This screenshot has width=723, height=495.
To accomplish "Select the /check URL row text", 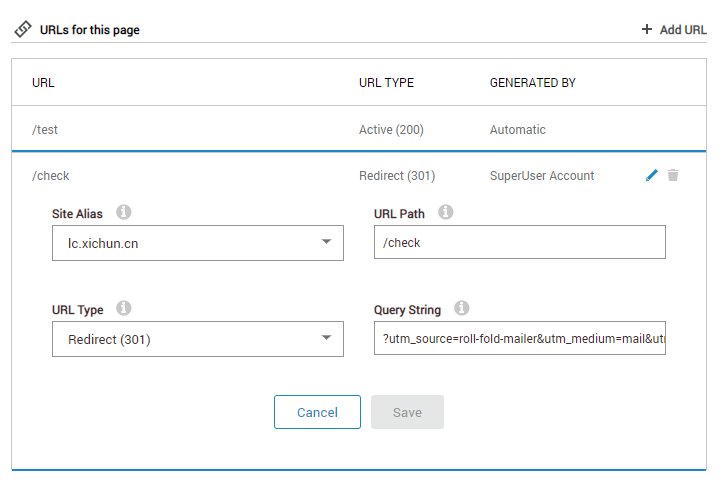I will point(50,176).
